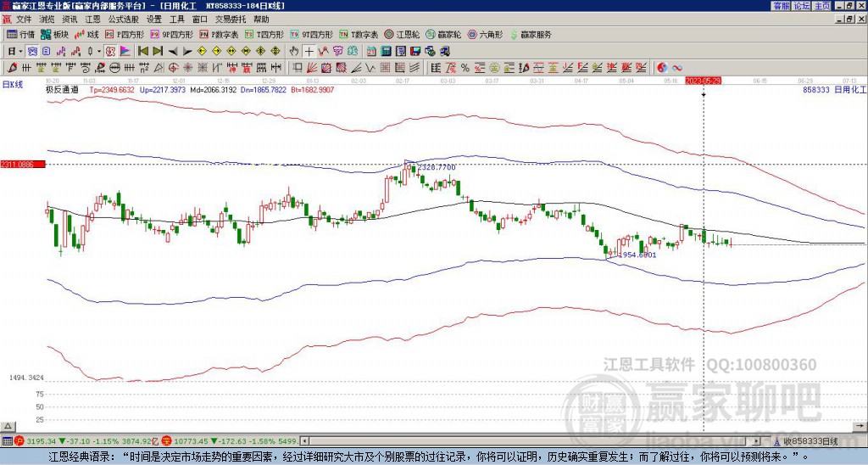Click the 极反通道 indicator label
868x465 pixels.
[x=61, y=89]
